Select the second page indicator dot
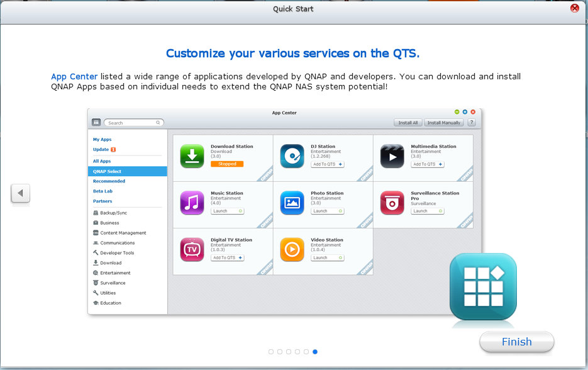 pyautogui.click(x=280, y=352)
